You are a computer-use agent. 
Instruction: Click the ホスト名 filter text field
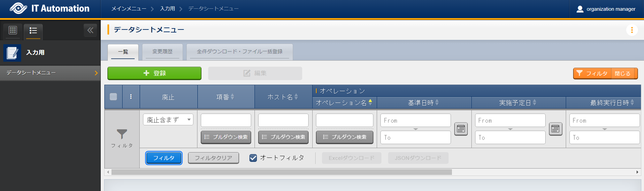point(283,120)
